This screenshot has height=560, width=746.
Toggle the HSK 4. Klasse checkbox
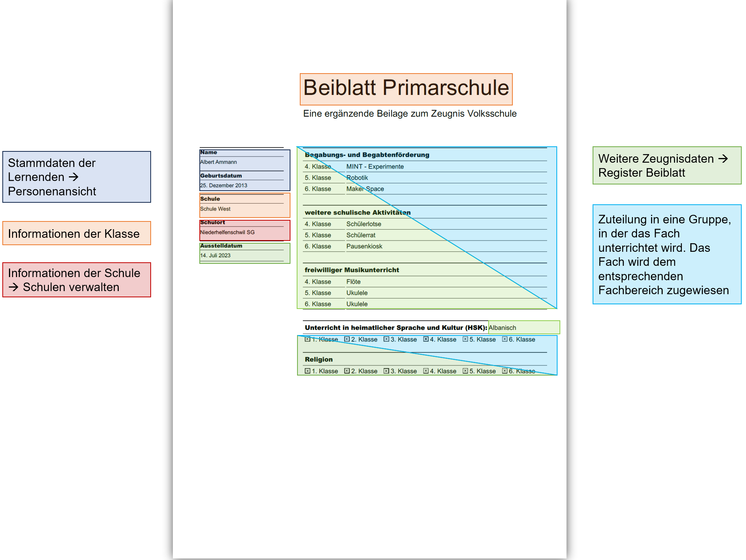click(x=426, y=339)
